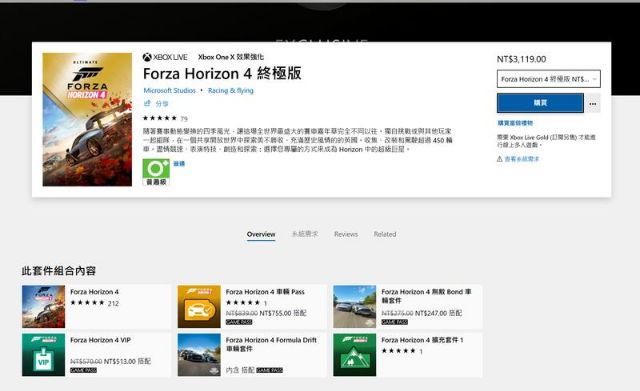Click the NT$3,119.00 price text

[x=521, y=59]
